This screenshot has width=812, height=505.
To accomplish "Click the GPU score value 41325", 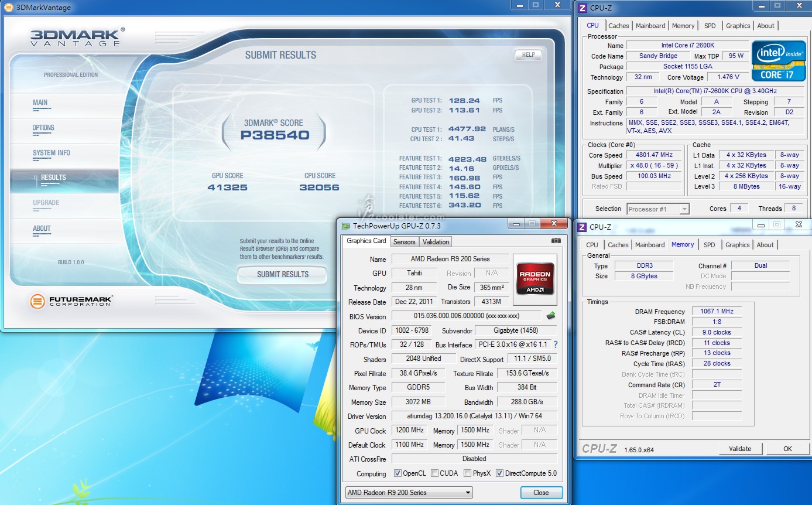I will 227,187.
